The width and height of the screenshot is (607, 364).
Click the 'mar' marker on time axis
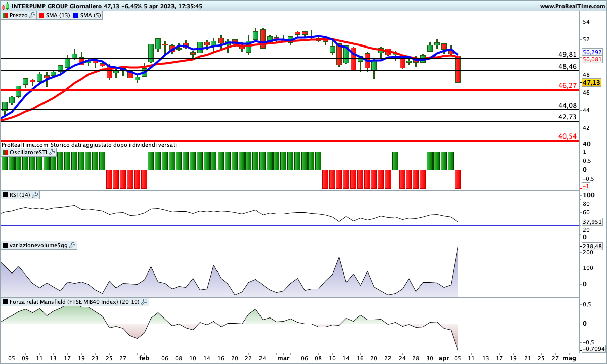click(283, 358)
